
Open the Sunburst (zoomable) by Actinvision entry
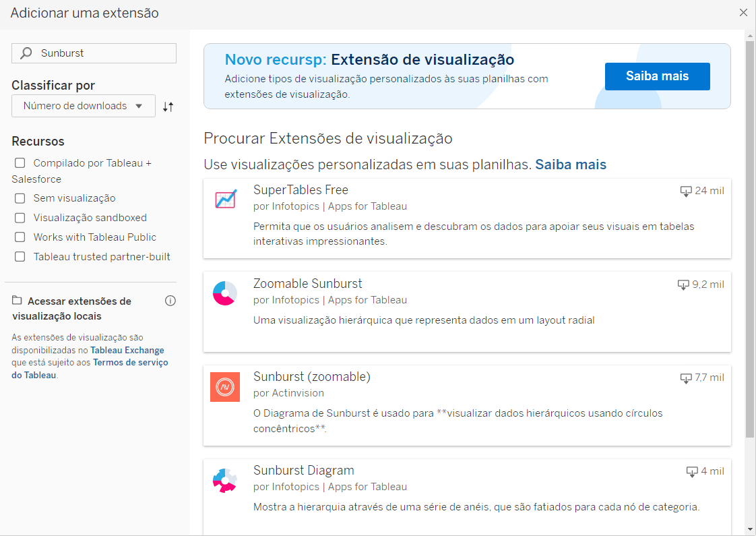[x=311, y=377]
